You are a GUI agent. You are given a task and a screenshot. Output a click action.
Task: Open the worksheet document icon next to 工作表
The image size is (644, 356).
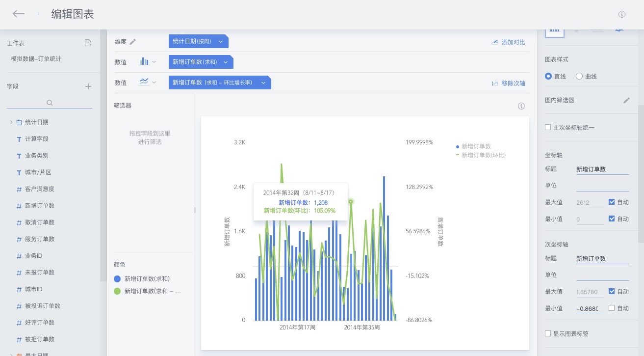coord(88,43)
